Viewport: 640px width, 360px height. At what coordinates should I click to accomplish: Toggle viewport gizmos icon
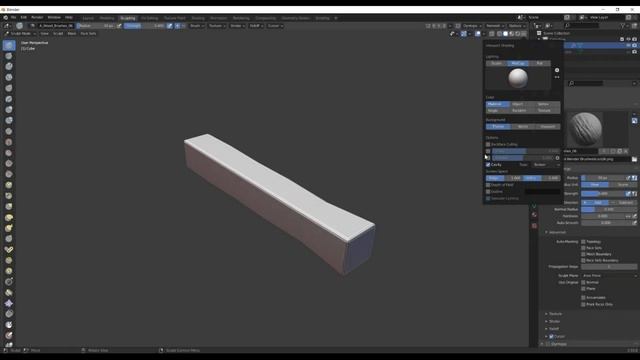[464, 34]
